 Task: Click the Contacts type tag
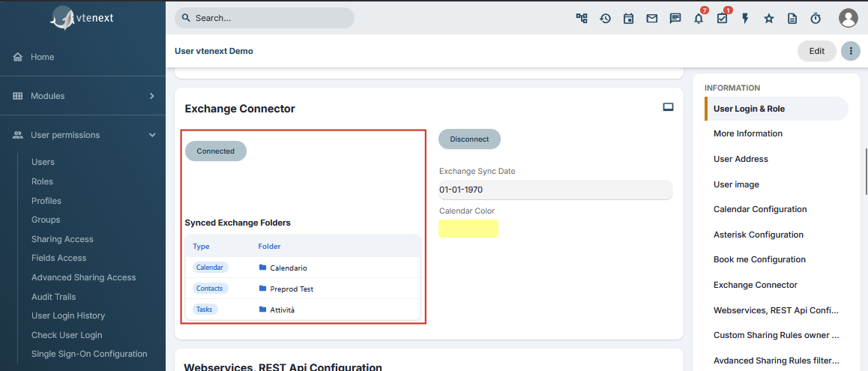point(211,289)
